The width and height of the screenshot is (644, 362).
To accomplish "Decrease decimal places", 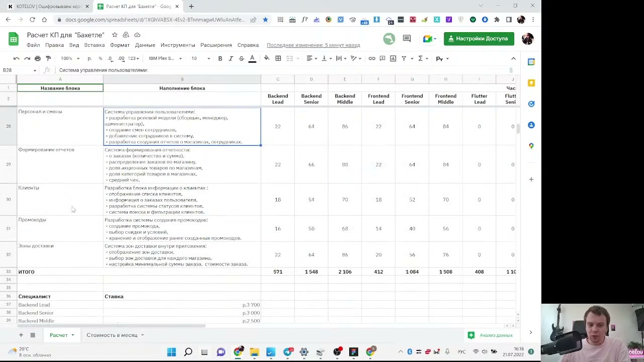I will coord(110,58).
